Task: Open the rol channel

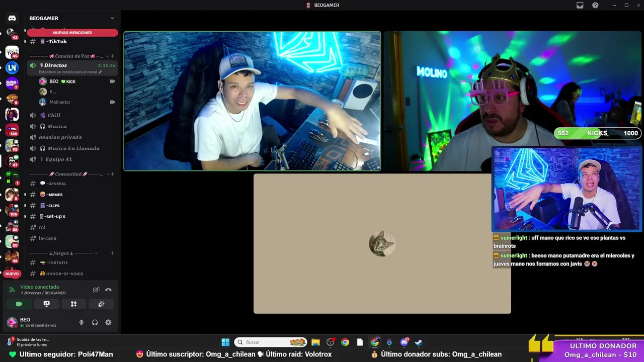Action: click(x=72, y=227)
